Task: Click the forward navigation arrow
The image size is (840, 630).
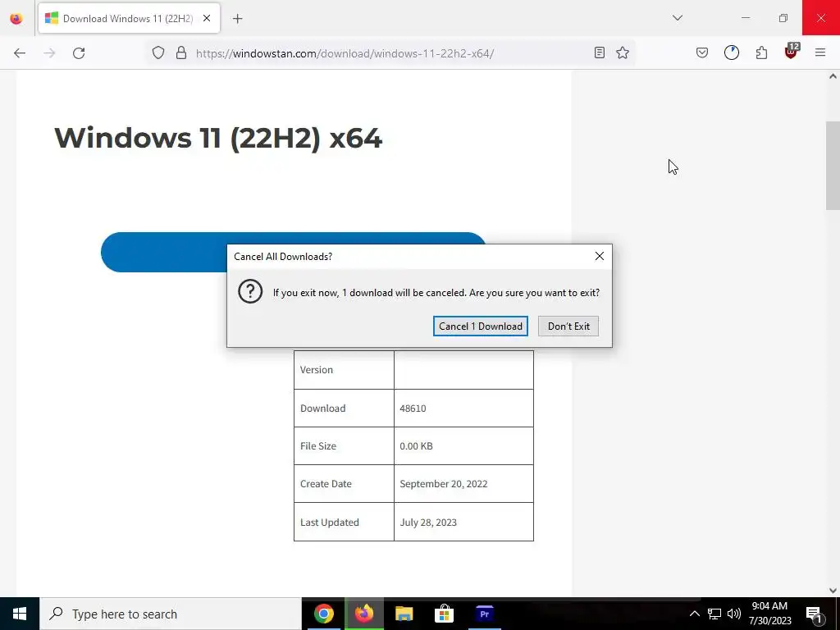Action: 49,53
